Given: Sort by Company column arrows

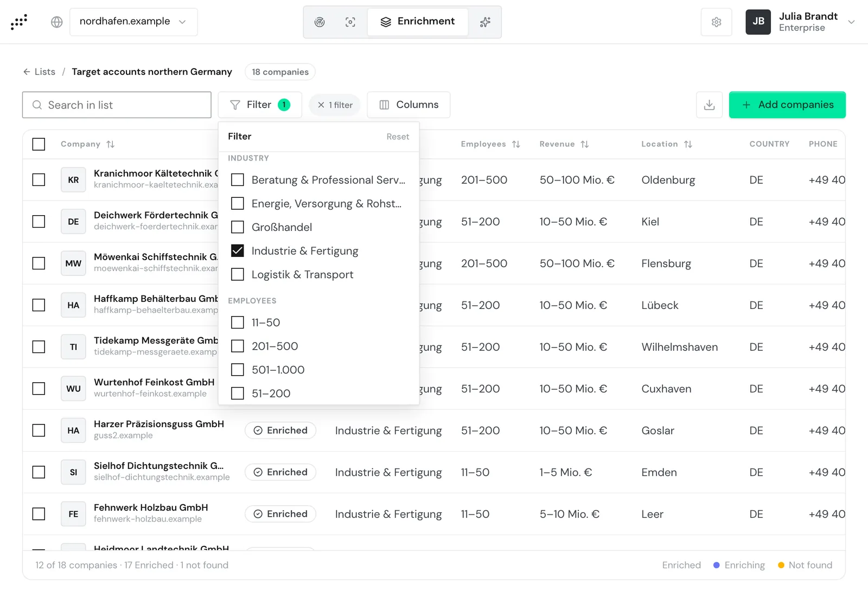Looking at the screenshot, I should point(111,144).
